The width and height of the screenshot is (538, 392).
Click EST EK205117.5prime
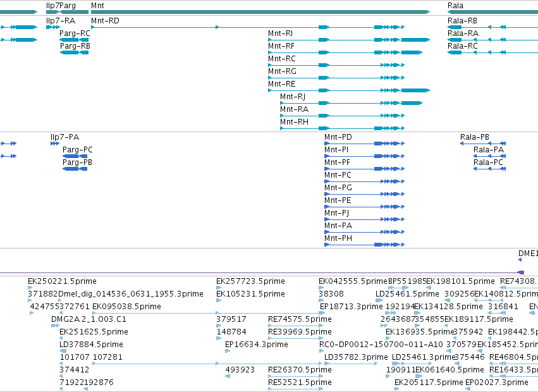[429, 383]
